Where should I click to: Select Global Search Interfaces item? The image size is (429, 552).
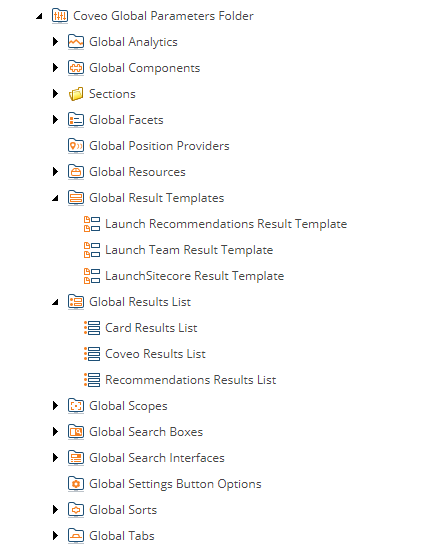[157, 458]
